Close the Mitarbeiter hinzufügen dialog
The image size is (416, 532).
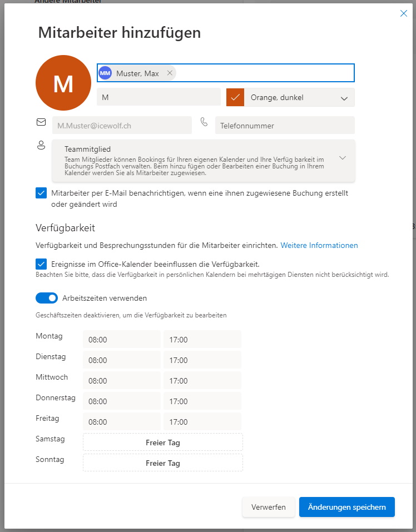tap(403, 13)
